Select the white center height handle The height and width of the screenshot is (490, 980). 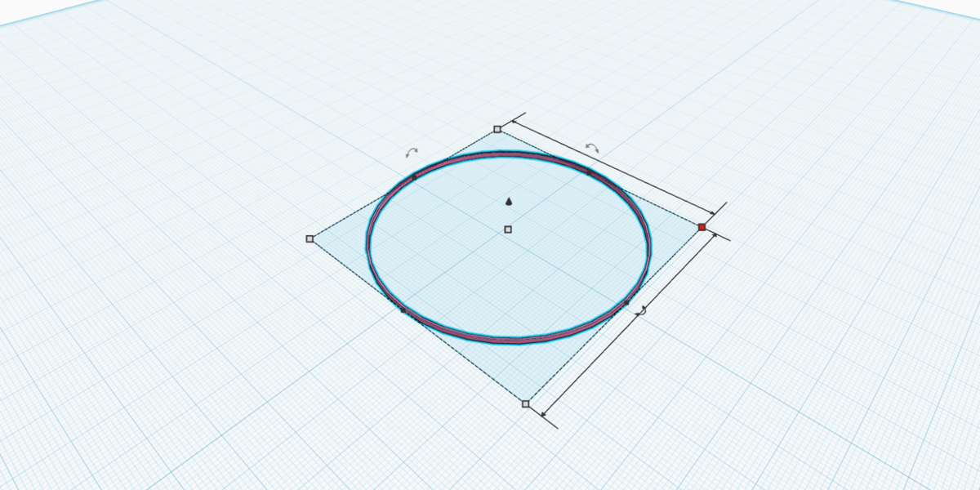pyautogui.click(x=508, y=229)
